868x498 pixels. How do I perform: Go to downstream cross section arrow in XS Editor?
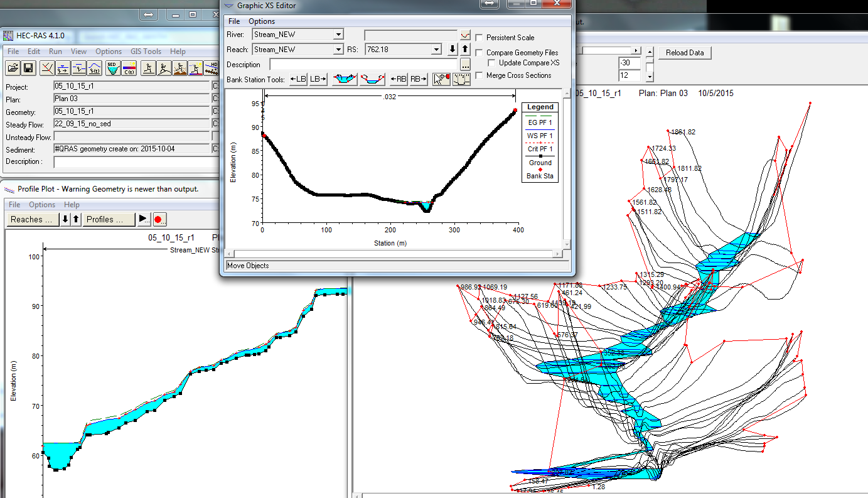tap(453, 49)
